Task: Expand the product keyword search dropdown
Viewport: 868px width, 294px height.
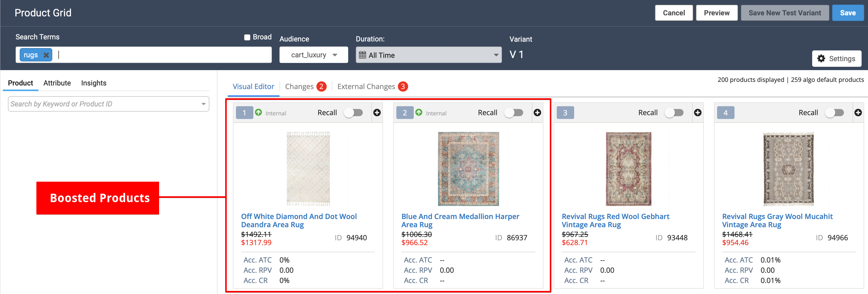Action: coord(203,104)
